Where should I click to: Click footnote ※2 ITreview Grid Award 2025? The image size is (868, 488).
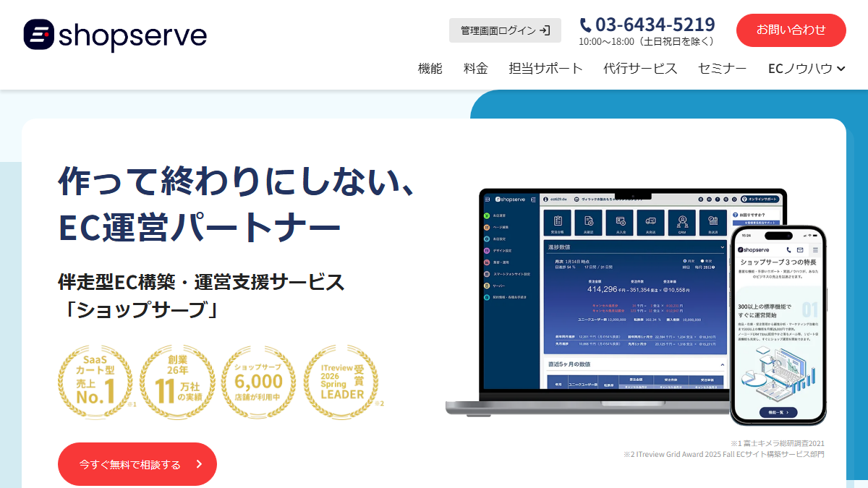(x=724, y=455)
